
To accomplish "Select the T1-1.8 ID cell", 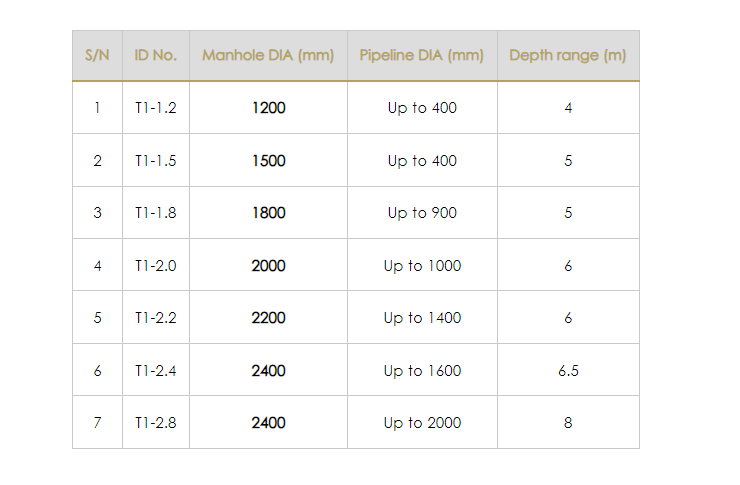I will coord(155,213).
